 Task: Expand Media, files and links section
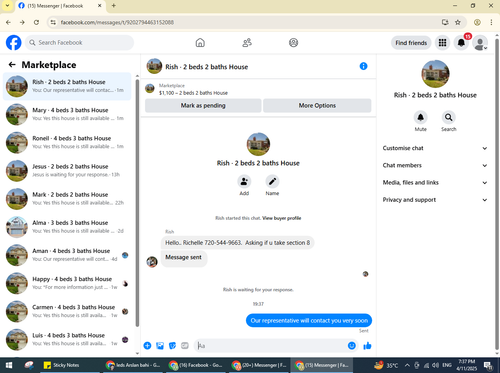pos(435,182)
